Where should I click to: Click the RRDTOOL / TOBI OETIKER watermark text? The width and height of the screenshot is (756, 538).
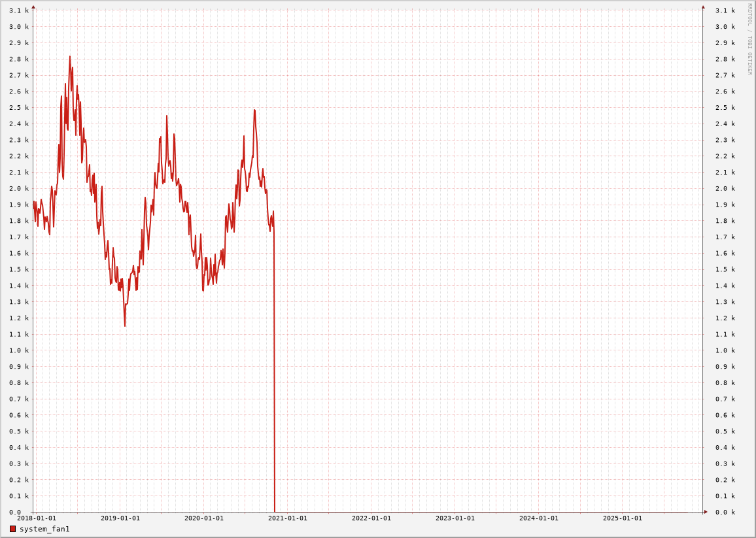[x=749, y=39]
